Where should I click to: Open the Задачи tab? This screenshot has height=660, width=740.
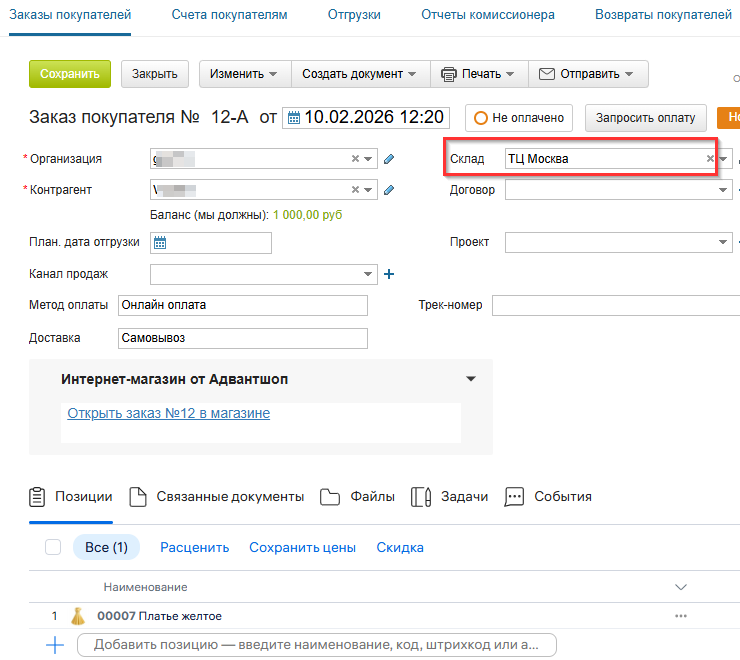pyautogui.click(x=464, y=497)
